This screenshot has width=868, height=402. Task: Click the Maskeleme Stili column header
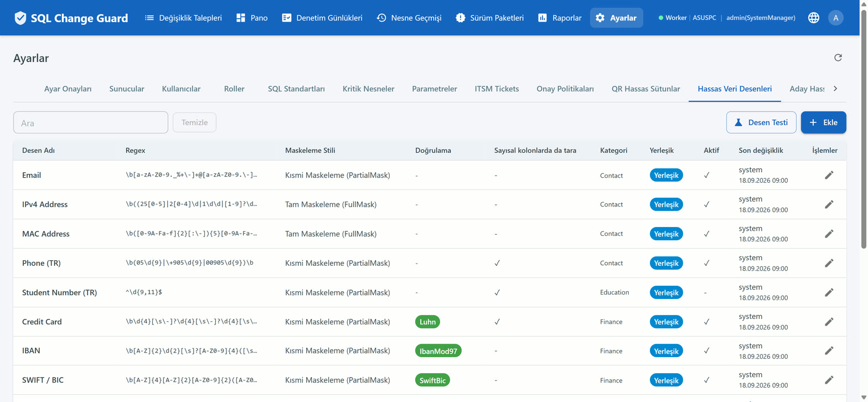[310, 151]
